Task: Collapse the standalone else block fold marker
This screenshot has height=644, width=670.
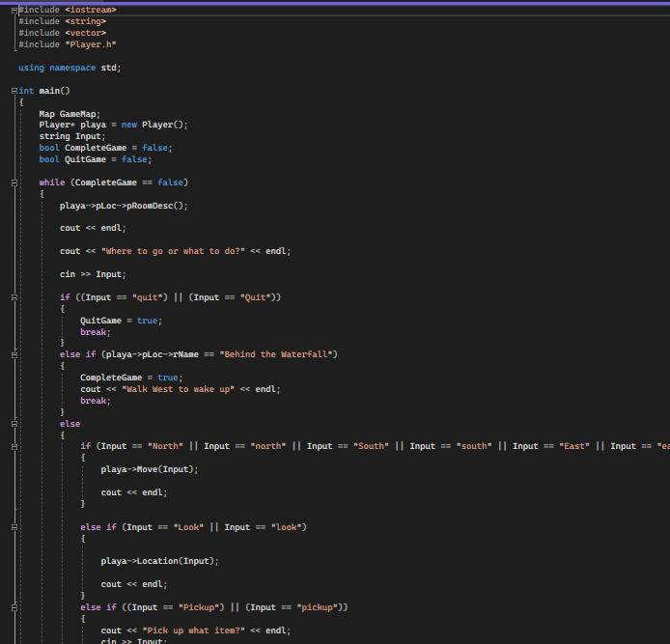Action: click(14, 424)
